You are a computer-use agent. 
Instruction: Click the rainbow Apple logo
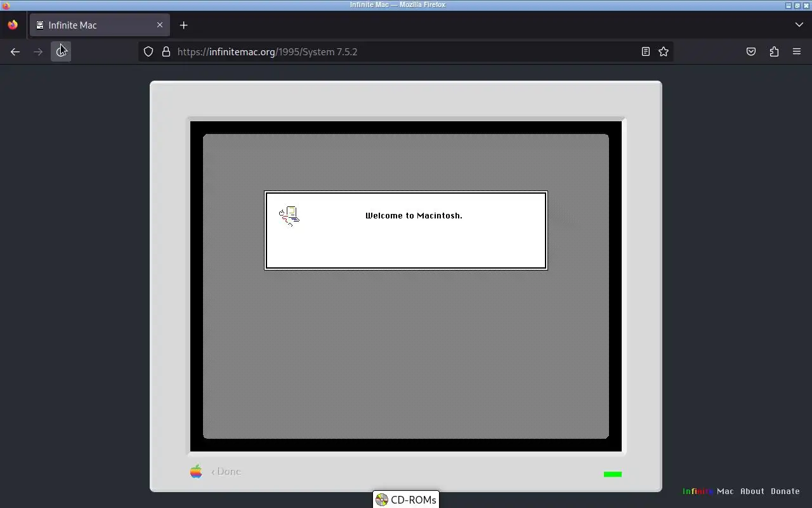196,471
